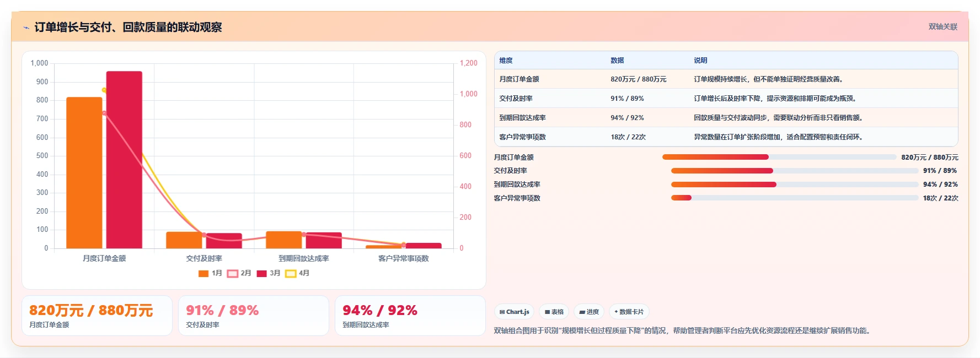Select the 月度订单金额 table row label
Viewport: 980px width, 358px height.
[x=519, y=79]
